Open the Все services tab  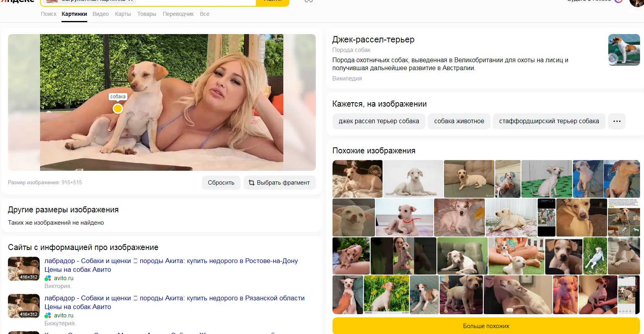pos(204,14)
